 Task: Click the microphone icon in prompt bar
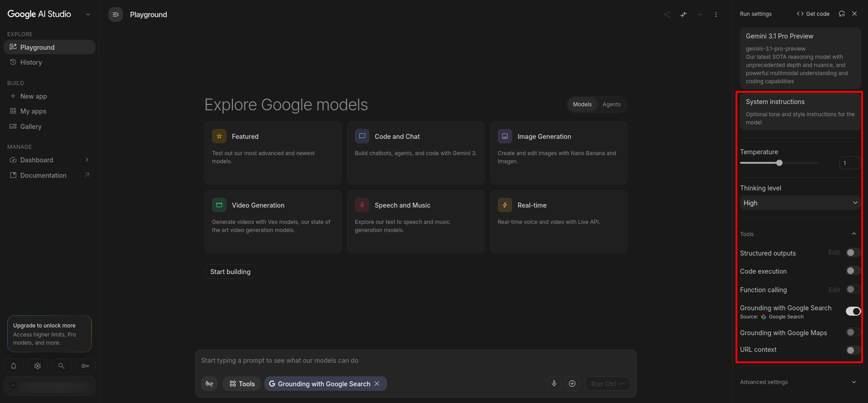click(554, 384)
